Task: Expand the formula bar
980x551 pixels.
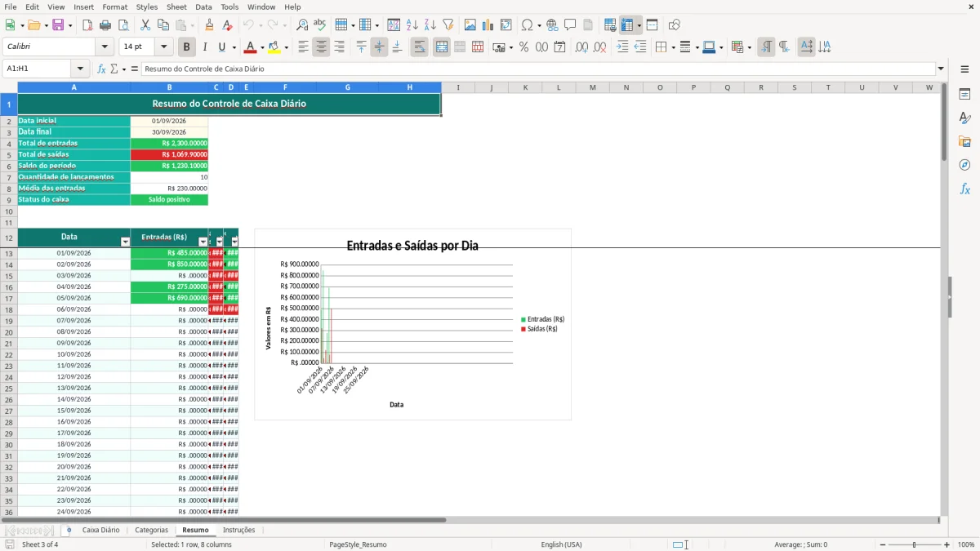Action: (x=942, y=69)
